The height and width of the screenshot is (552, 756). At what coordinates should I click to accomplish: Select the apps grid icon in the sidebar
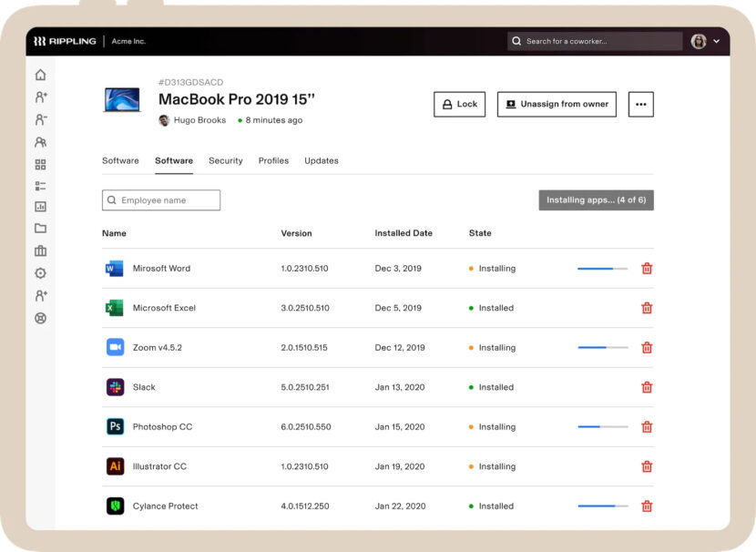pyautogui.click(x=40, y=164)
